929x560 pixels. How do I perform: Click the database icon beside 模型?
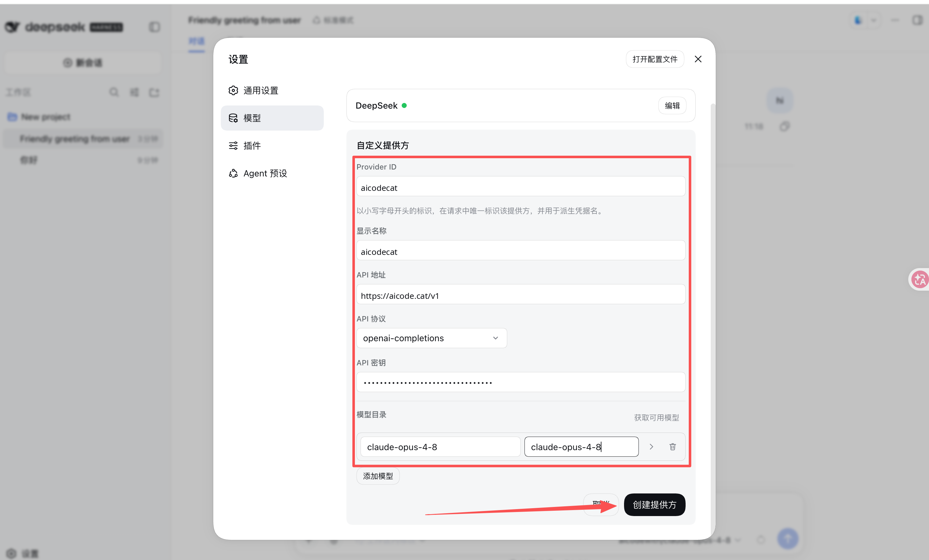tap(233, 118)
